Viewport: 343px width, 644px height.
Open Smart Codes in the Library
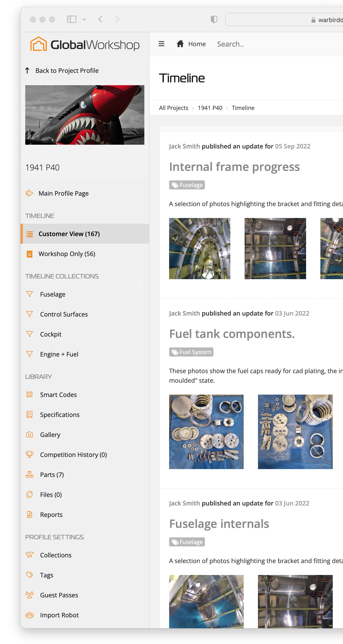(x=58, y=395)
